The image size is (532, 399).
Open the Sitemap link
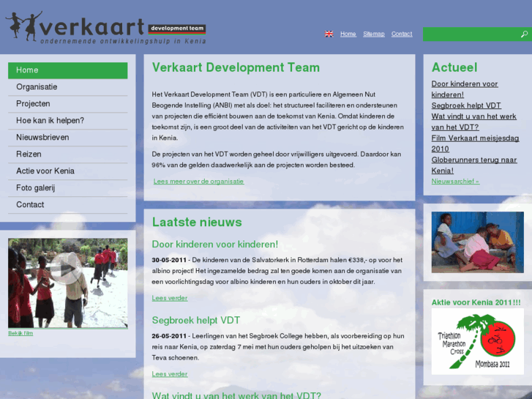click(373, 34)
